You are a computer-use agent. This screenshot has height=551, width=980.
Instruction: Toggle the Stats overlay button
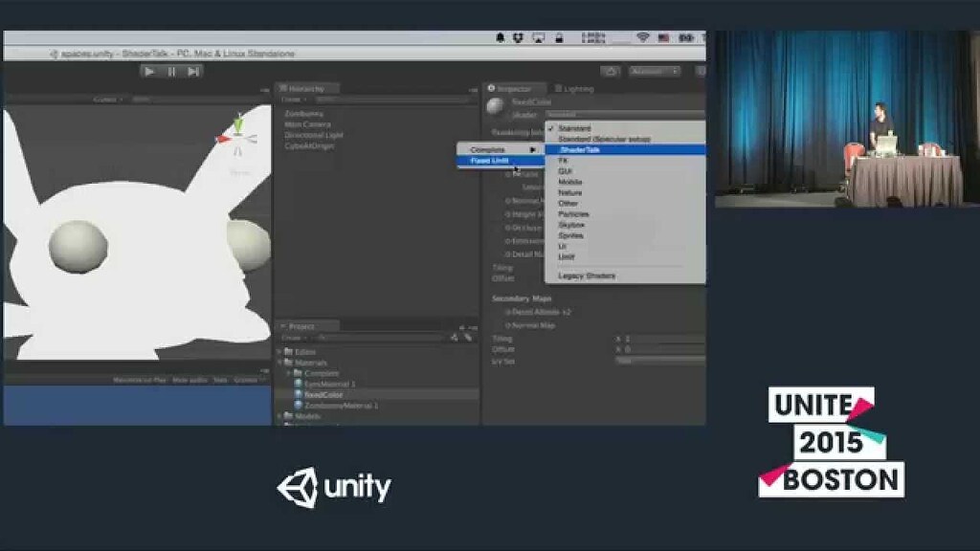click(x=220, y=380)
